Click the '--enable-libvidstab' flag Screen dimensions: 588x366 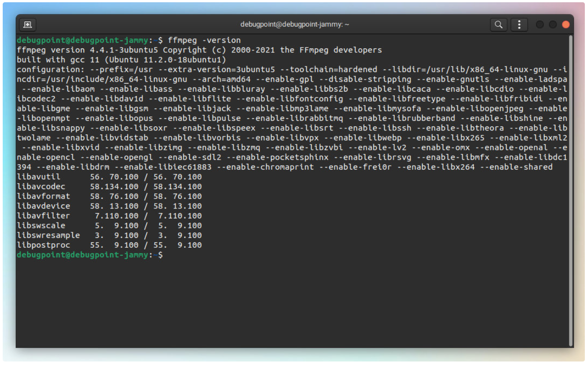click(x=102, y=138)
